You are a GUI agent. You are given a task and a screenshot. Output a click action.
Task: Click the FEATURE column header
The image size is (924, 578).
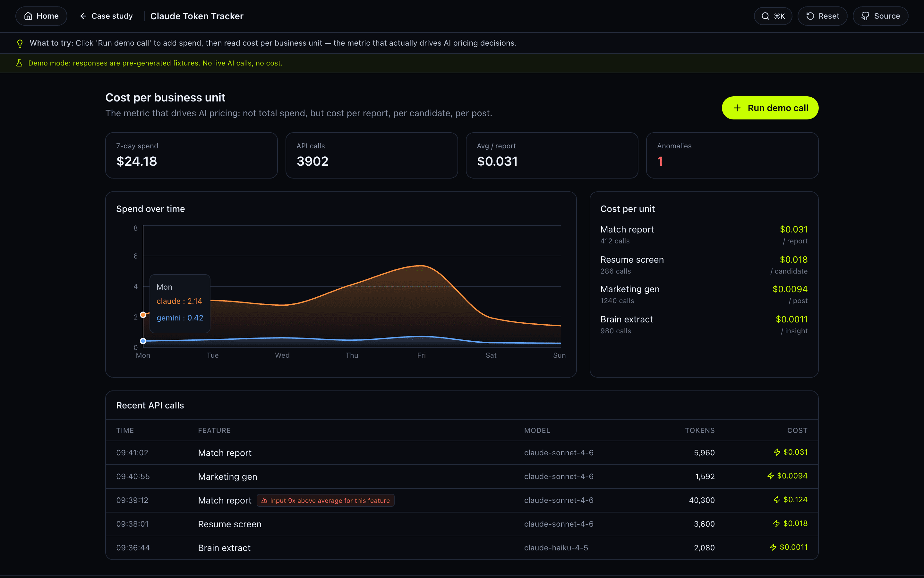point(214,430)
